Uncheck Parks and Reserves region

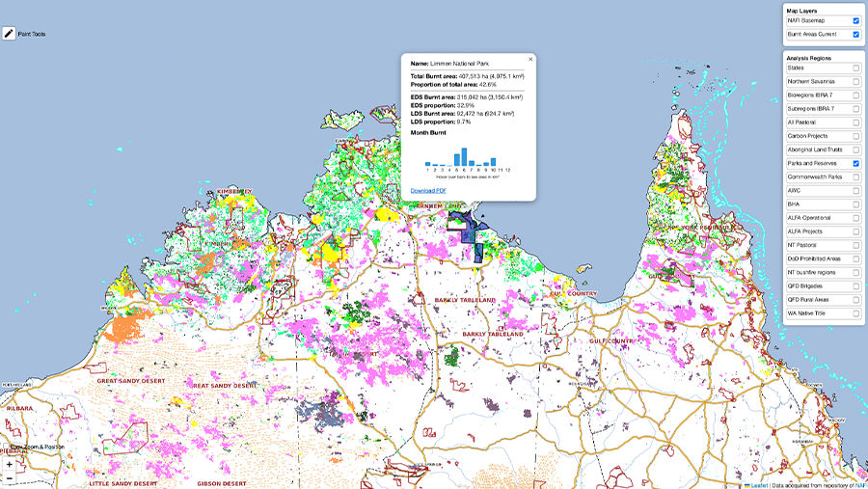tap(856, 164)
